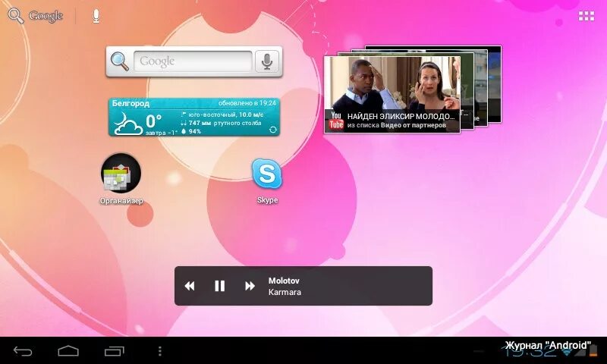Tap magnifier icon in Google search widget
The width and height of the screenshot is (607, 364).
(x=120, y=61)
